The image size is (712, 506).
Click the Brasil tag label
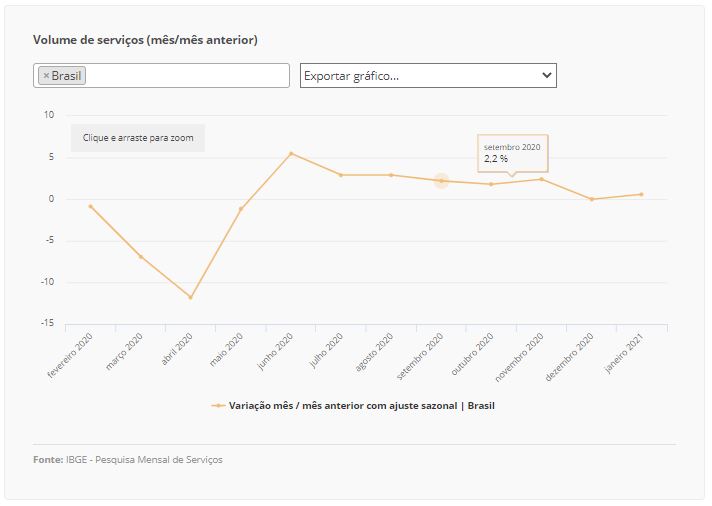click(67, 76)
